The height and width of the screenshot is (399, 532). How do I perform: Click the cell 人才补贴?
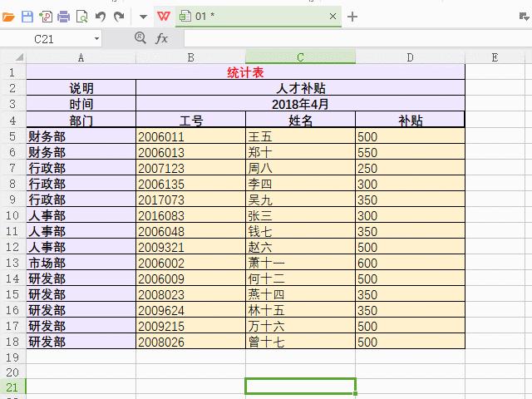(x=300, y=88)
